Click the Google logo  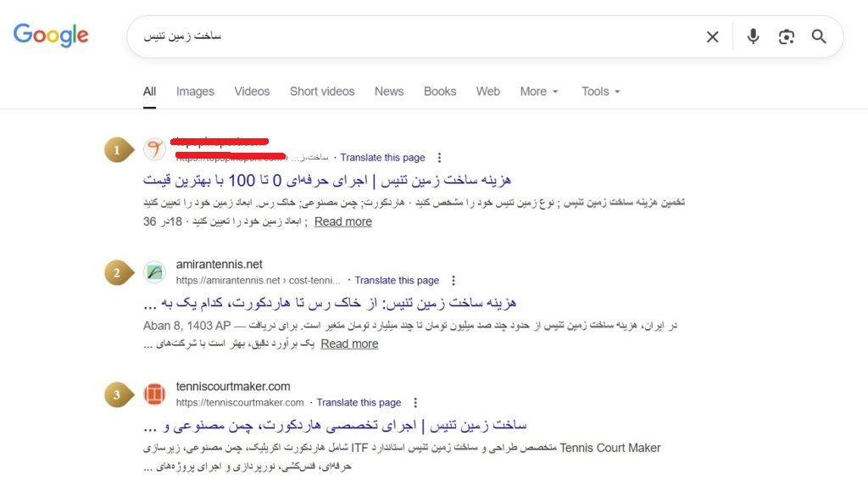click(51, 35)
